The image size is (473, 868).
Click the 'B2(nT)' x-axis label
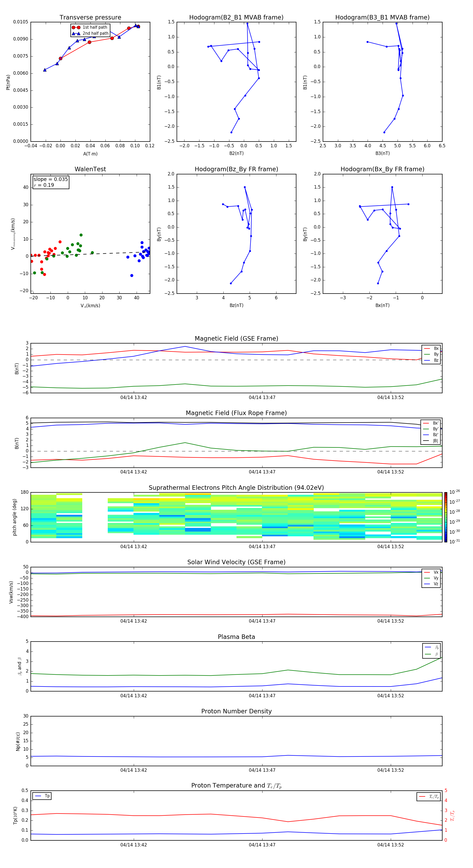[x=236, y=153]
